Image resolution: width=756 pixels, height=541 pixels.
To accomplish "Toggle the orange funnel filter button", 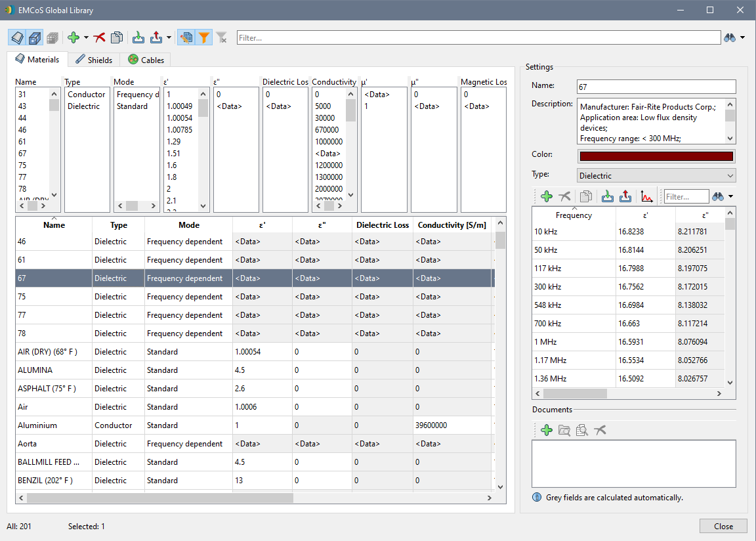I will click(x=204, y=37).
